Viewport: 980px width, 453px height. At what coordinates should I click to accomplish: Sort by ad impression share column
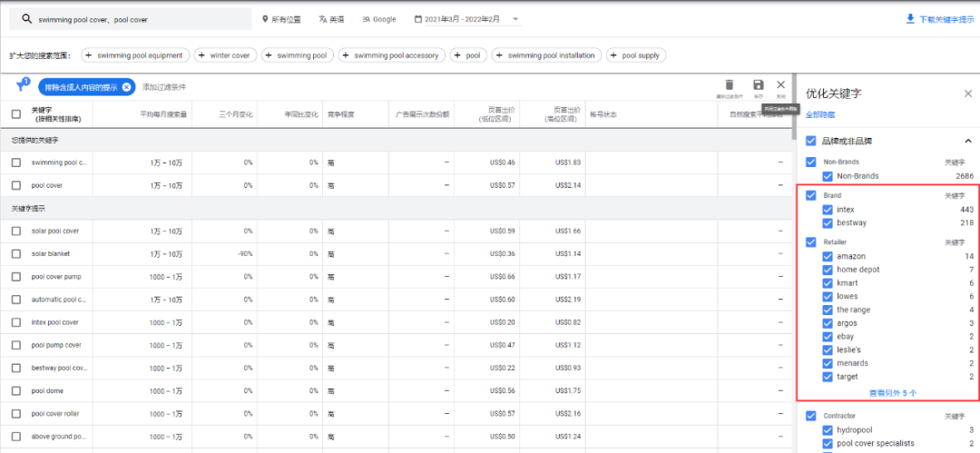[x=423, y=114]
